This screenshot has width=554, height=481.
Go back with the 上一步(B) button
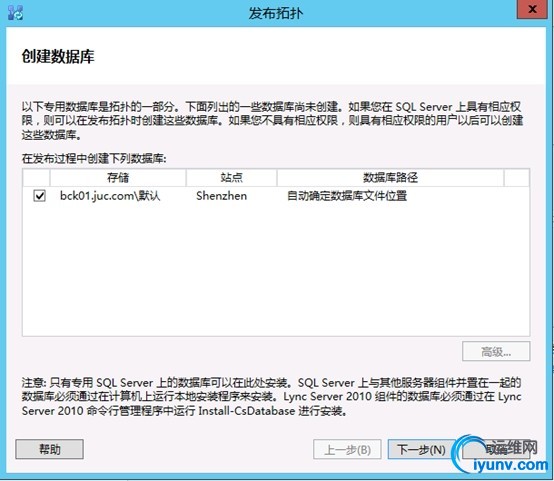tap(347, 450)
